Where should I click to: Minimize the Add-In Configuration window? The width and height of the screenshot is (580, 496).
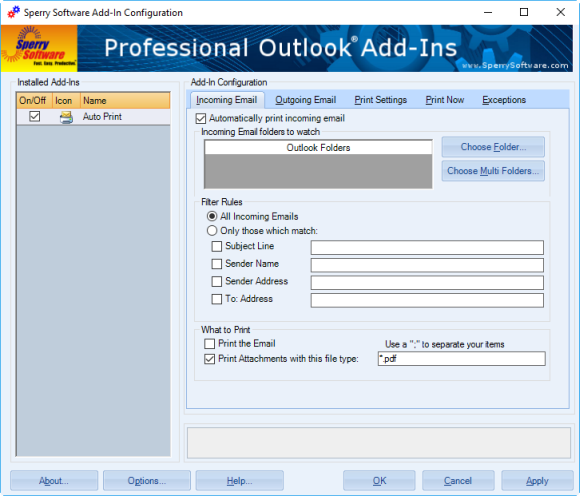(x=488, y=12)
